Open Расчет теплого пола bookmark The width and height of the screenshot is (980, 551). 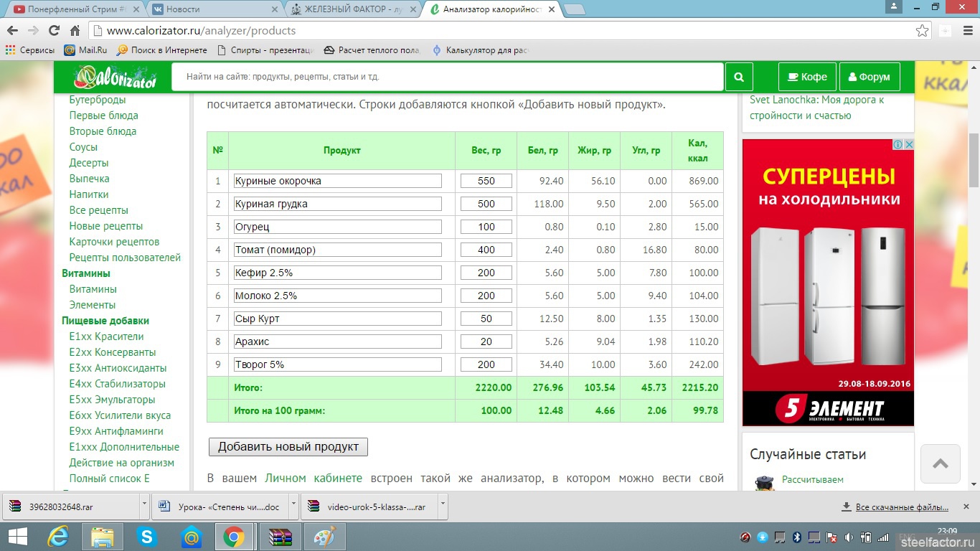click(x=372, y=50)
